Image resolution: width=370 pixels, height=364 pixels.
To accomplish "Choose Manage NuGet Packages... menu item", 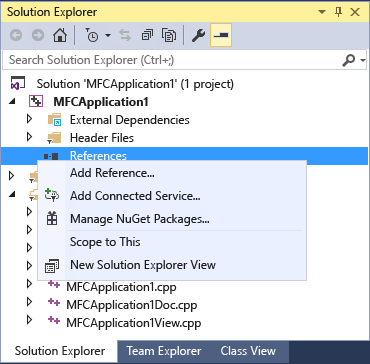I will (x=140, y=219).
